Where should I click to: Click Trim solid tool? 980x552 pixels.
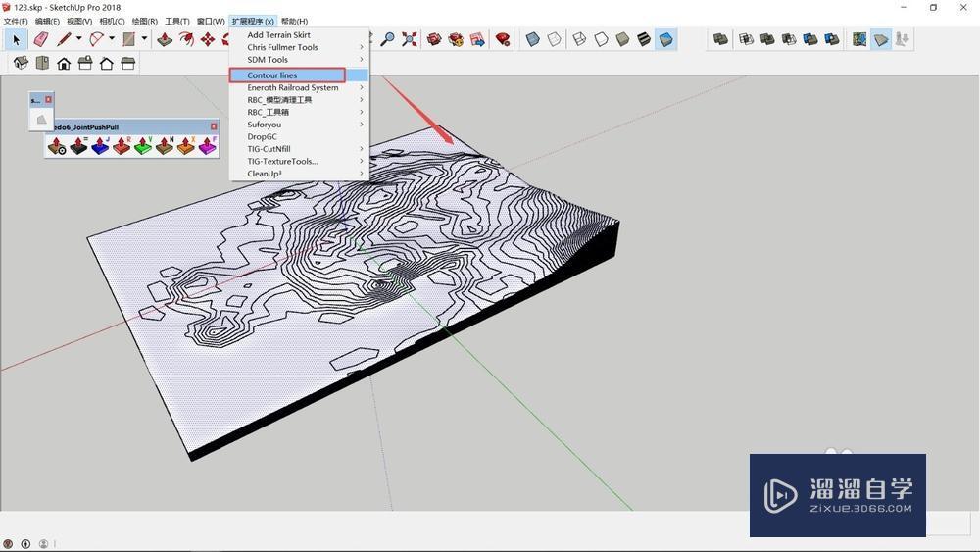[x=810, y=39]
